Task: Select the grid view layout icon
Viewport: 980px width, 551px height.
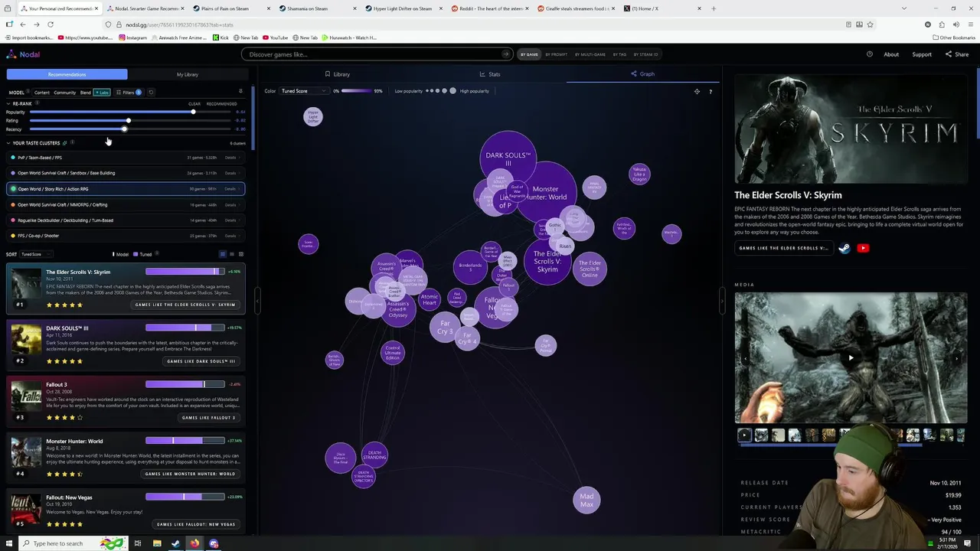Action: 241,254
